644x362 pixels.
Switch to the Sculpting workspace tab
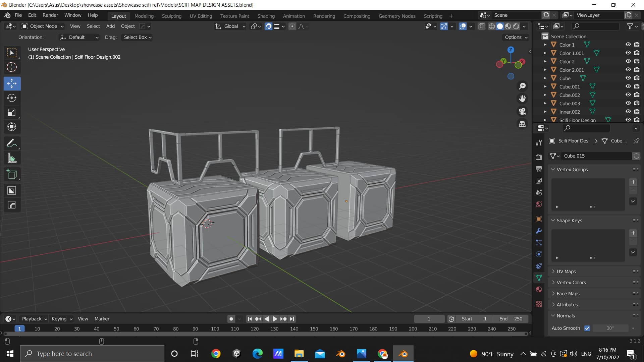pos(171,16)
